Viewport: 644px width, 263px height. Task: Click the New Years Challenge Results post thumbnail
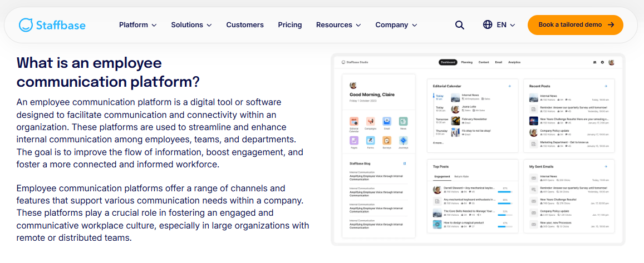pyautogui.click(x=534, y=121)
